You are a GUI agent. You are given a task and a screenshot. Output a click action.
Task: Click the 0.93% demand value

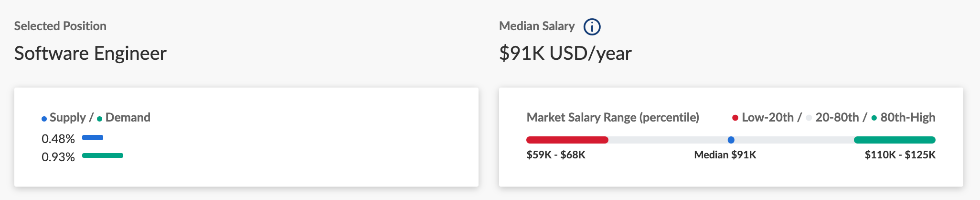tap(58, 157)
